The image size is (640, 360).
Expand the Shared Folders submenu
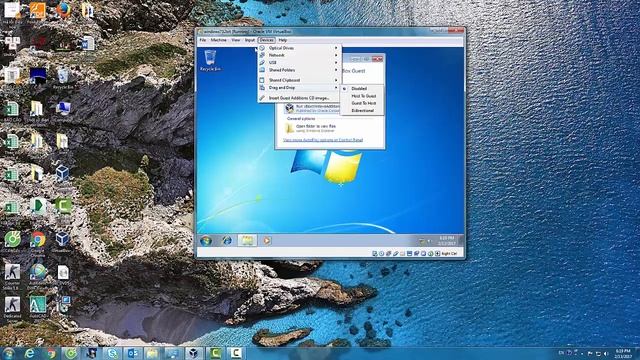[x=299, y=70]
